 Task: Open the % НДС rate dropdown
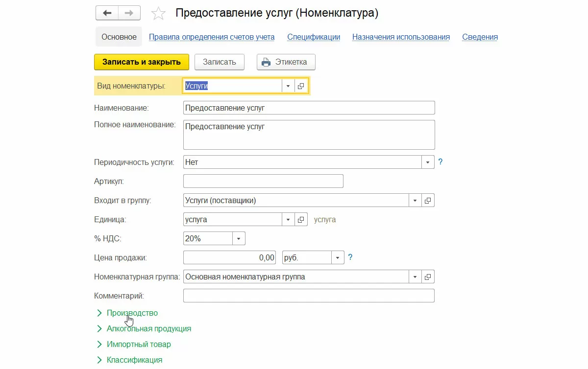coord(239,239)
